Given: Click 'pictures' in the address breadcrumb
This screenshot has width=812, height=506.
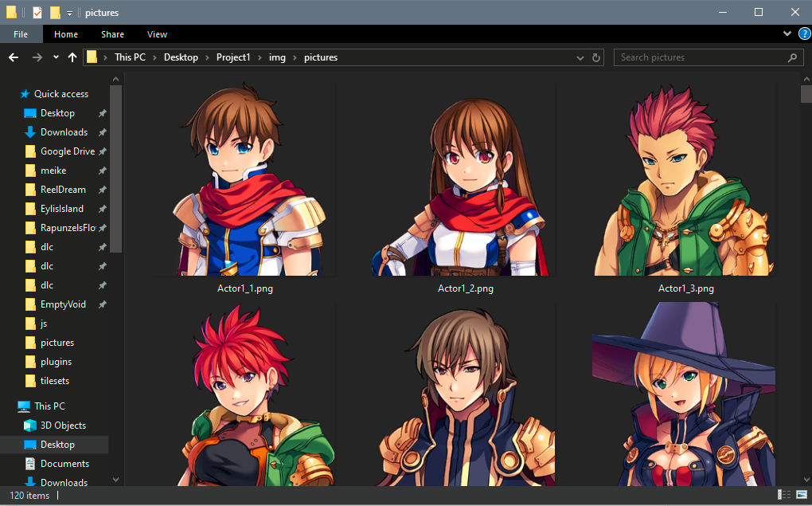Looking at the screenshot, I should (x=321, y=57).
